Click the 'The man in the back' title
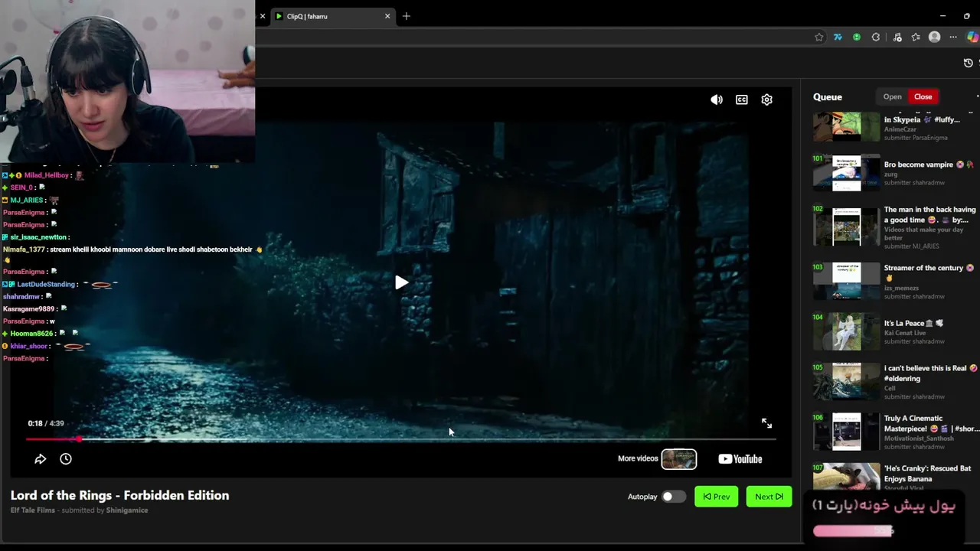 tap(929, 214)
